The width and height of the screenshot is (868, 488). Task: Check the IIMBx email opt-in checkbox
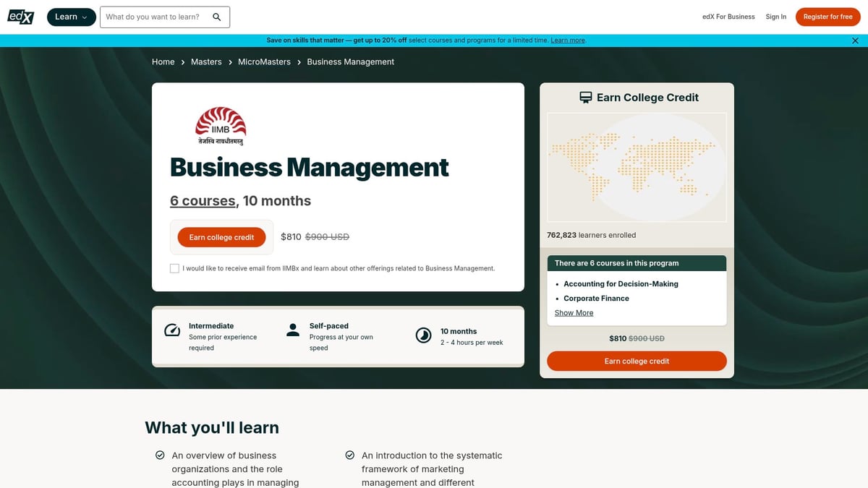pyautogui.click(x=174, y=268)
